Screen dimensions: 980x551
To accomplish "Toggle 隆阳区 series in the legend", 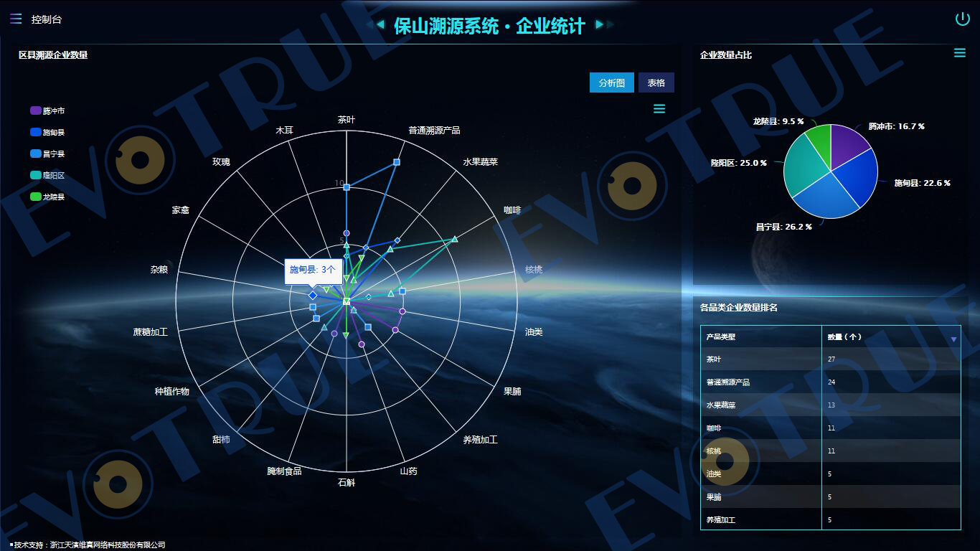I will pyautogui.click(x=47, y=175).
